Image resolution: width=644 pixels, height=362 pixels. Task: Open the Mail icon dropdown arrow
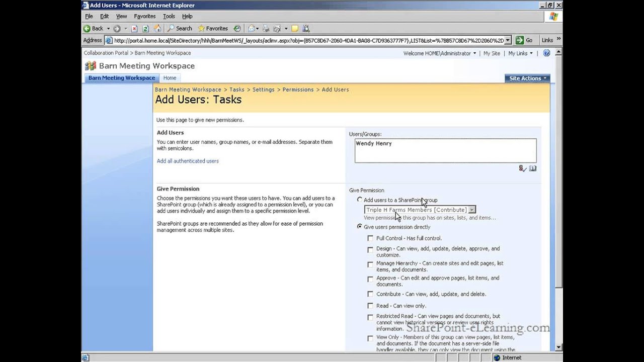[258, 29]
